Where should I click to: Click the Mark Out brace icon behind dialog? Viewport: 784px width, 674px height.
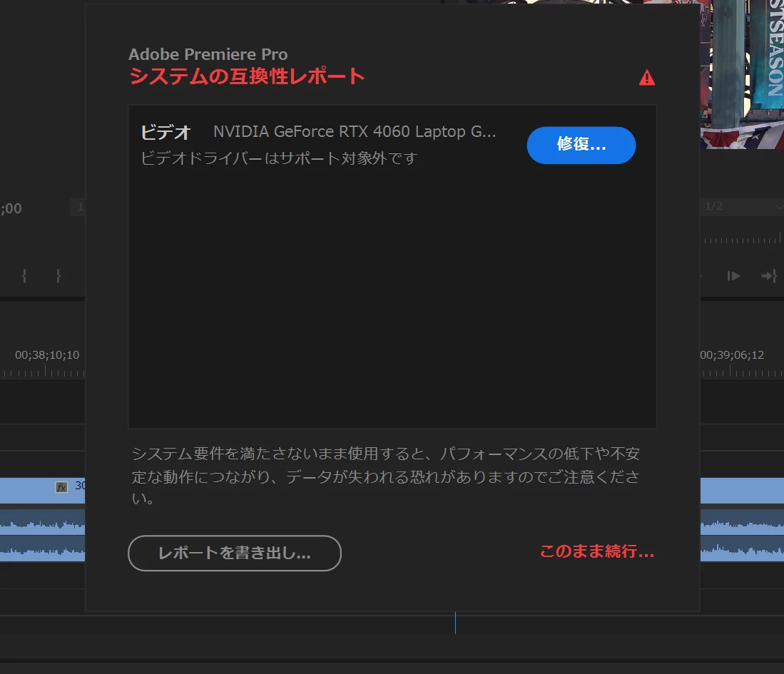point(58,275)
